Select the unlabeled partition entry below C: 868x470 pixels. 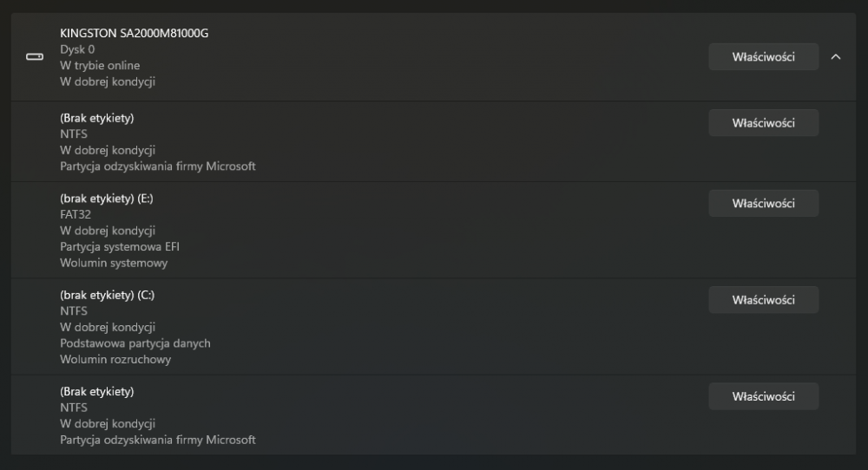[97, 391]
